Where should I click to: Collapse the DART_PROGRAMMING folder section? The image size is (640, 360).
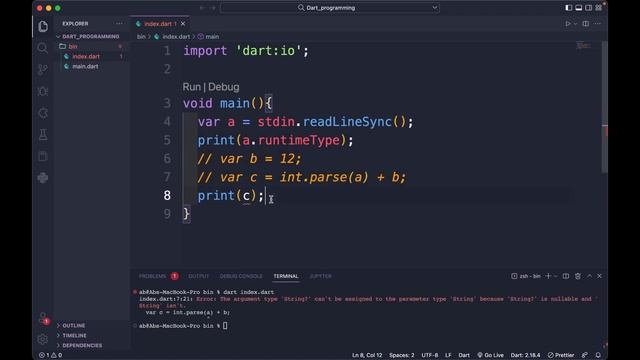pos(88,36)
